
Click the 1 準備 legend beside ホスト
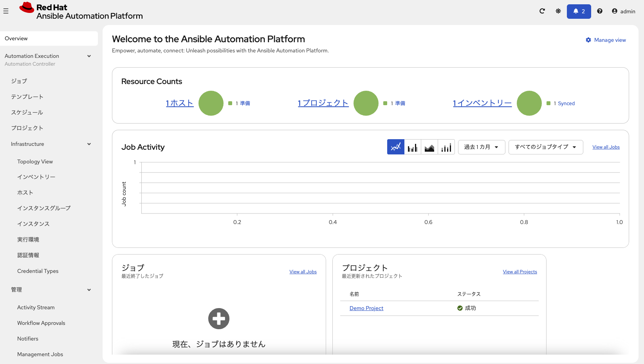(x=239, y=103)
